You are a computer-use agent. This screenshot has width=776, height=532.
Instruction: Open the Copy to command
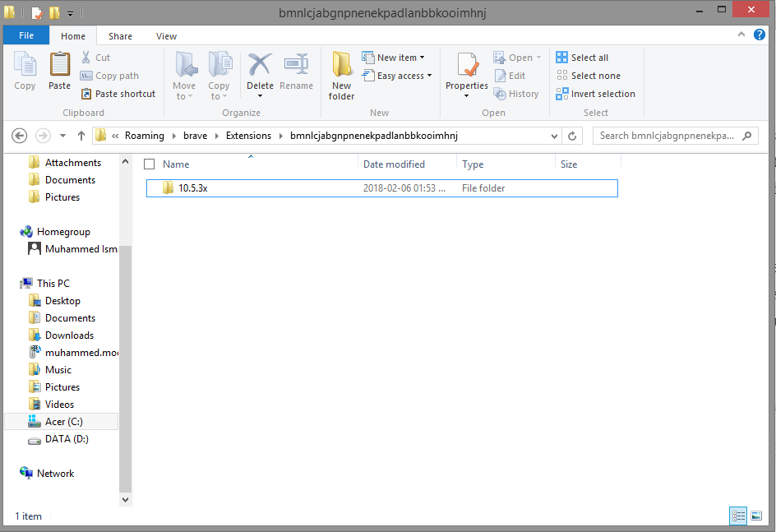coord(219,75)
